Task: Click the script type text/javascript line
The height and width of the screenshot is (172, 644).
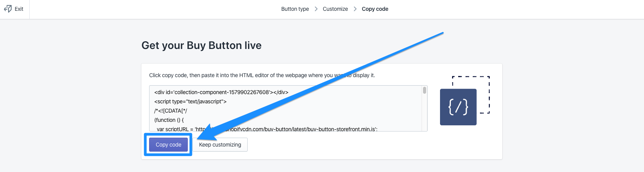Action: 190,101
